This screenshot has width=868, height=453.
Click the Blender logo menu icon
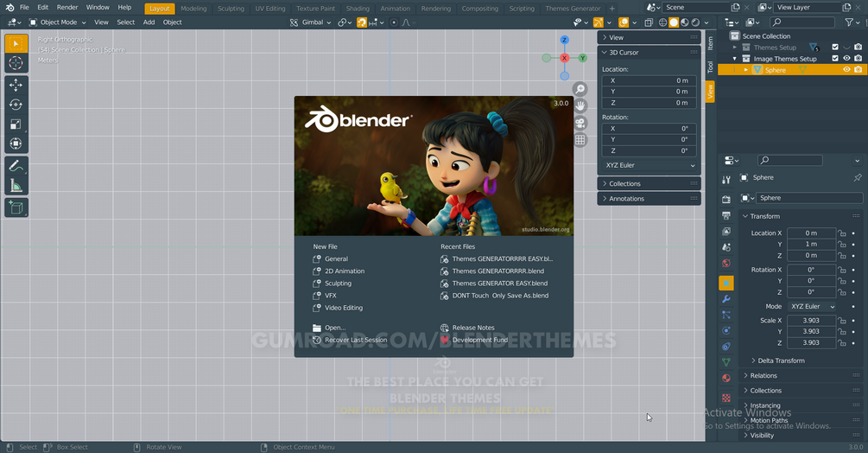tap(10, 8)
